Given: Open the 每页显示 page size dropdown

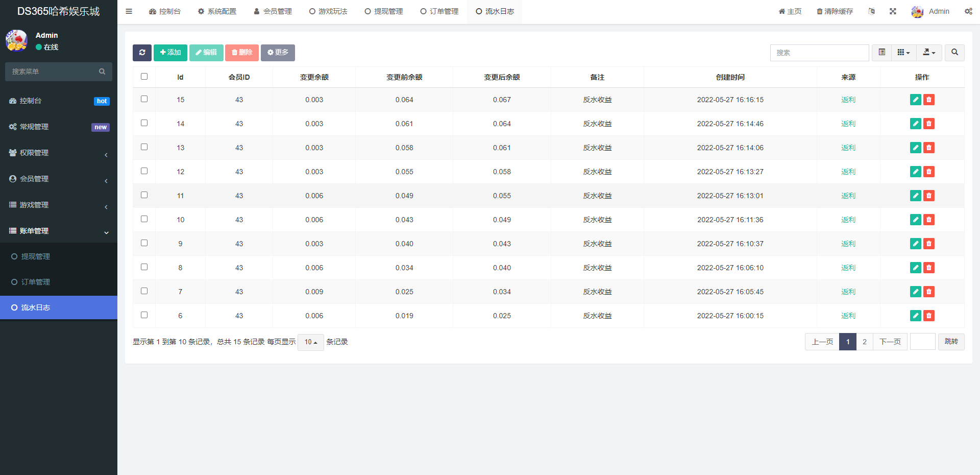Looking at the screenshot, I should coord(310,342).
